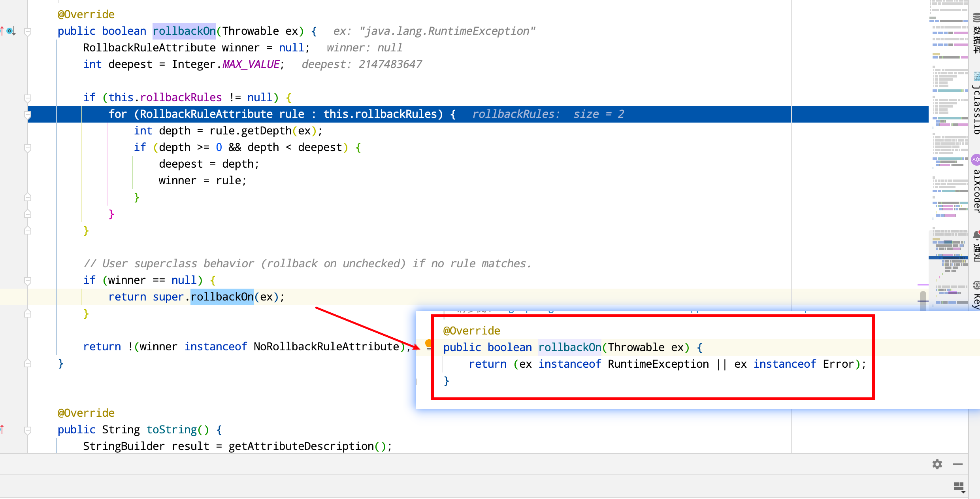Open the gear settings icon in bottom panel
The image size is (980, 499).
pyautogui.click(x=937, y=464)
